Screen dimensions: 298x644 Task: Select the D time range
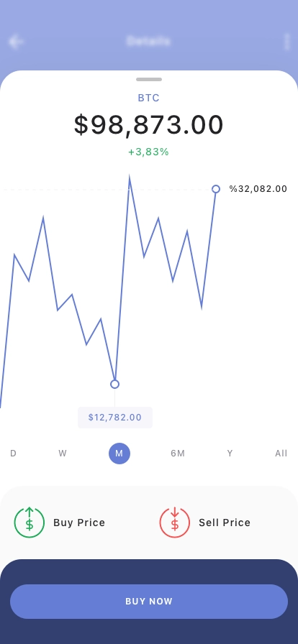(x=13, y=454)
